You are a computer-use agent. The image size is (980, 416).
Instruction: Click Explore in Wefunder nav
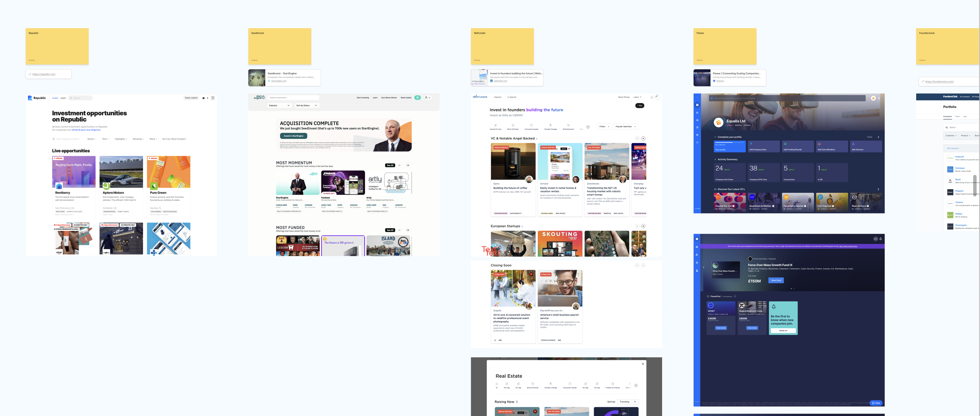[x=498, y=97]
